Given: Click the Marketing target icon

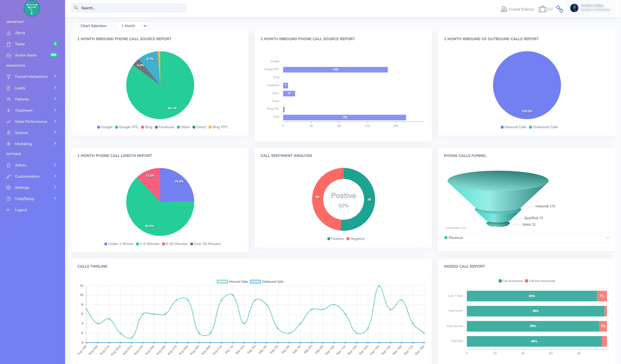Looking at the screenshot, I should (x=9, y=144).
